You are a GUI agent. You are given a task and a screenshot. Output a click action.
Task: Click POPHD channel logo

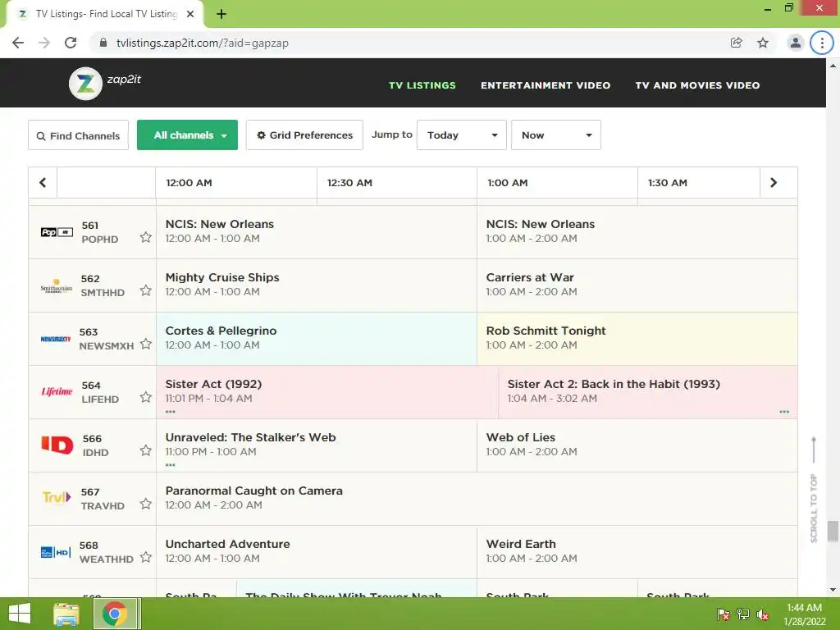[57, 232]
